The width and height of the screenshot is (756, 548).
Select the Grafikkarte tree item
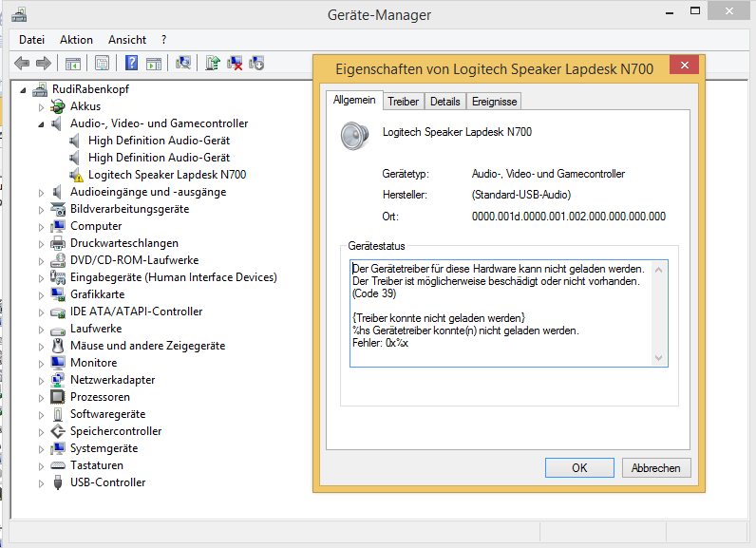pos(98,294)
